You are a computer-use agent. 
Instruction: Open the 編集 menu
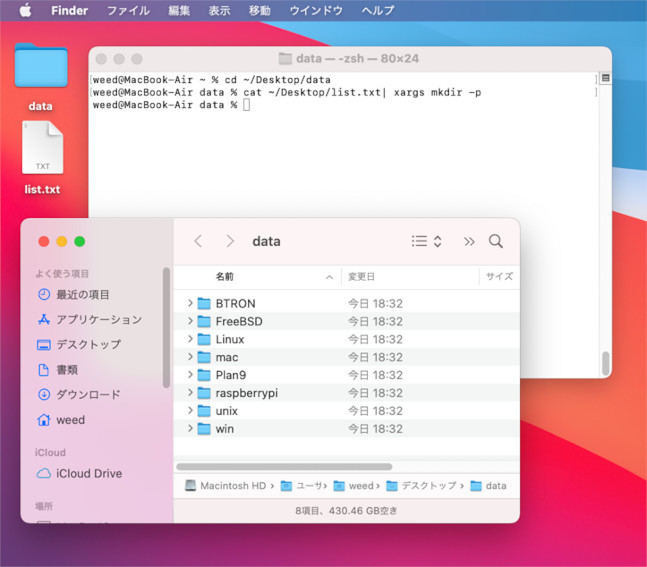pos(179,10)
